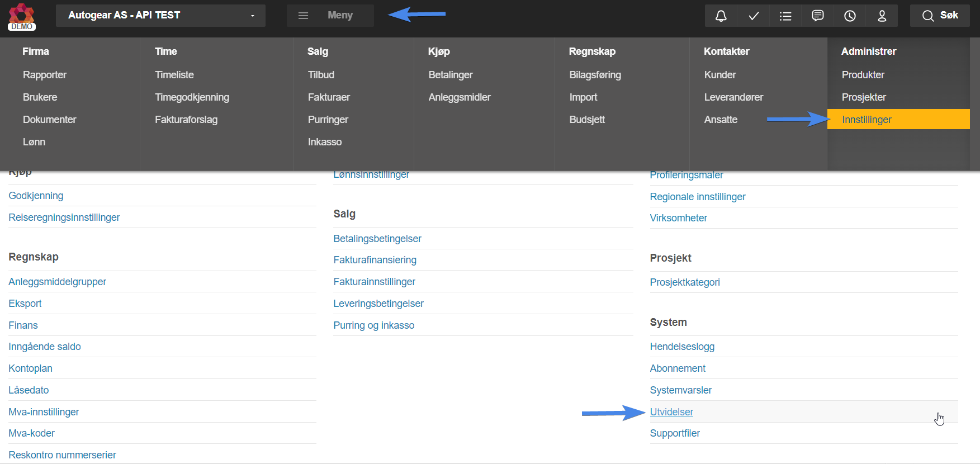Select Purringer menu item
This screenshot has width=980, height=464.
328,120
